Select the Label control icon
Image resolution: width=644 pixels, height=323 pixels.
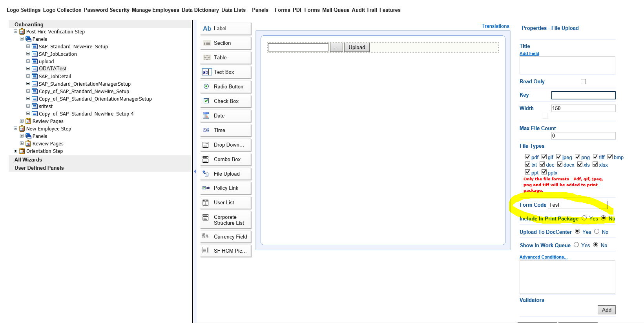tap(207, 28)
